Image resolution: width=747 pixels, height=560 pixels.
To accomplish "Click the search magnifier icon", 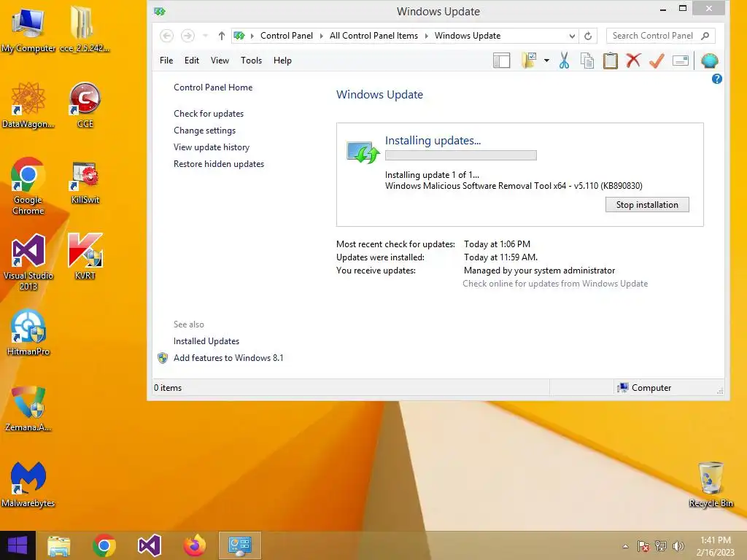I will tap(705, 36).
